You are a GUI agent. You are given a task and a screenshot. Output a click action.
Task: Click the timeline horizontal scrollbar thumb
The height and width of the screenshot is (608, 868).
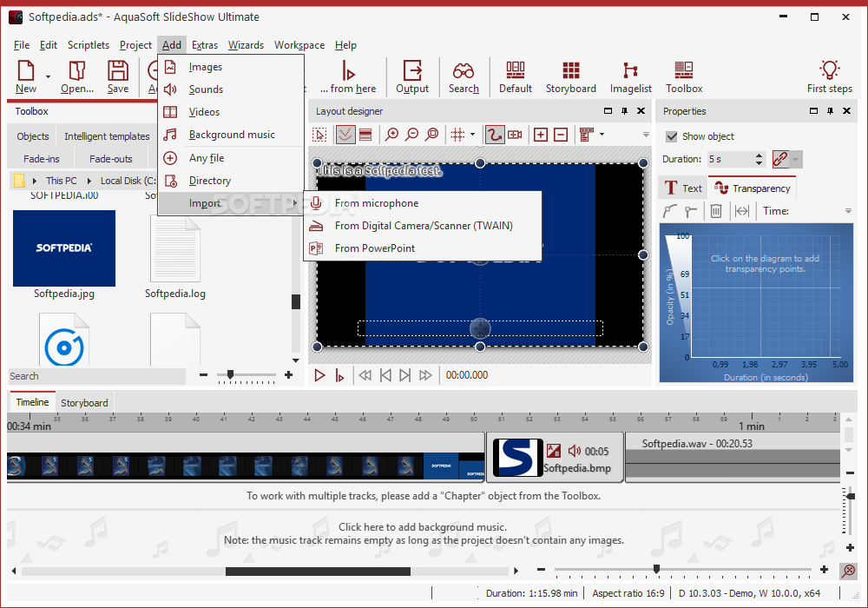click(318, 571)
